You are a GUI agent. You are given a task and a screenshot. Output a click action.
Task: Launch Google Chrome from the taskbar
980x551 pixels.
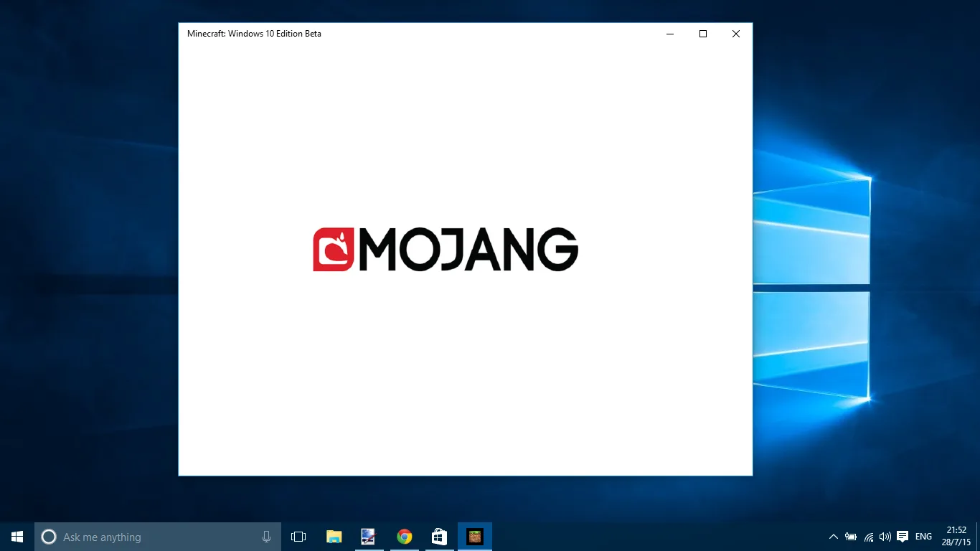(x=404, y=537)
